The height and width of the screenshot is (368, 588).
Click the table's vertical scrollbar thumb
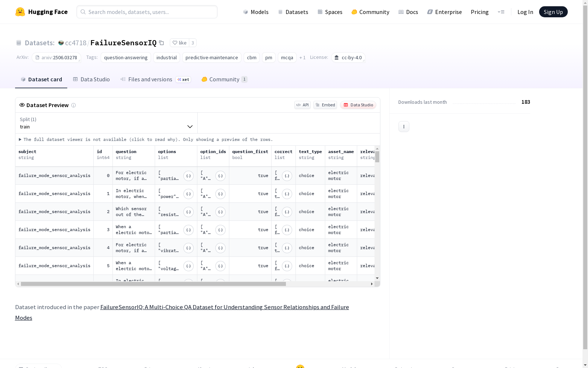tap(377, 156)
